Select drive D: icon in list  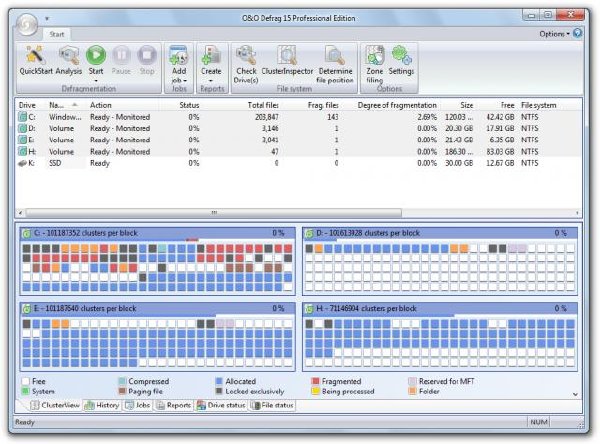(x=23, y=128)
